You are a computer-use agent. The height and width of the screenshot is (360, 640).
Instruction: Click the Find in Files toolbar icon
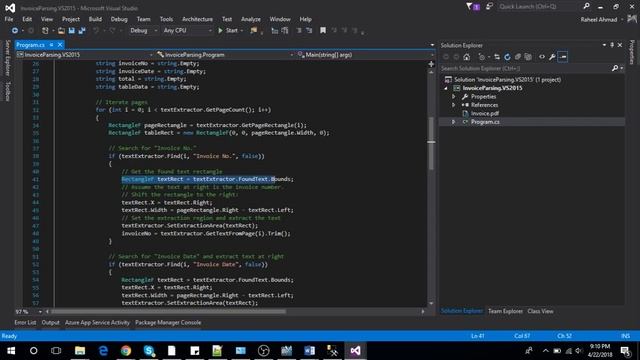pyautogui.click(x=254, y=31)
